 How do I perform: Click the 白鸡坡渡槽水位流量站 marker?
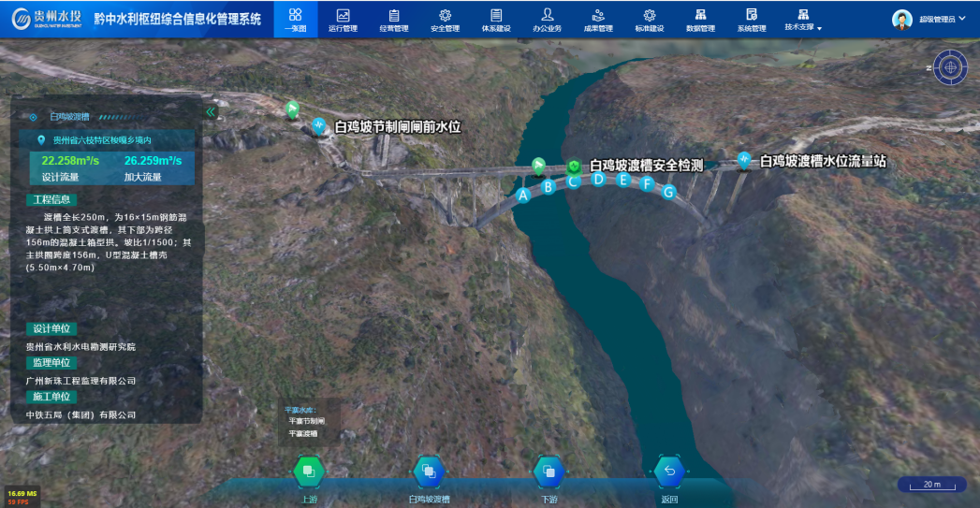pos(744,161)
